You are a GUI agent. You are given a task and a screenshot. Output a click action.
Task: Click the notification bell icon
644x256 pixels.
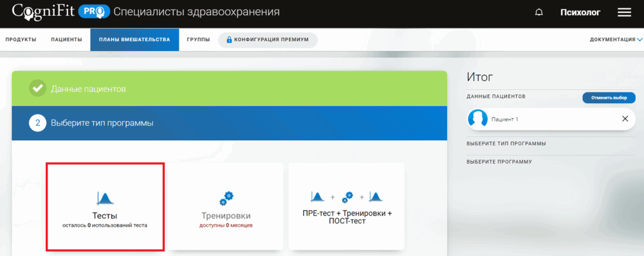[x=538, y=13]
